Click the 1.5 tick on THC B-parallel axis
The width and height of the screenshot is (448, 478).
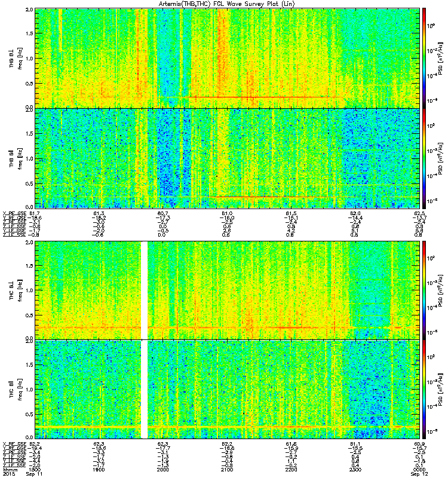click(x=29, y=364)
